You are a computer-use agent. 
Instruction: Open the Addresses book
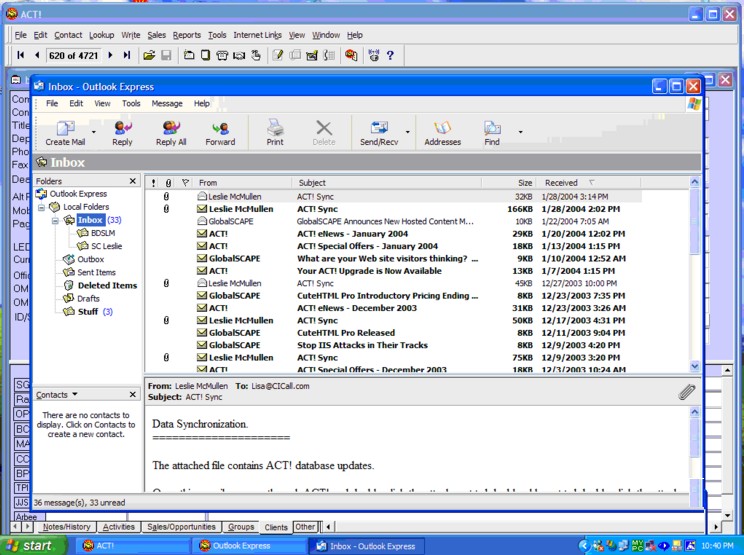point(442,133)
